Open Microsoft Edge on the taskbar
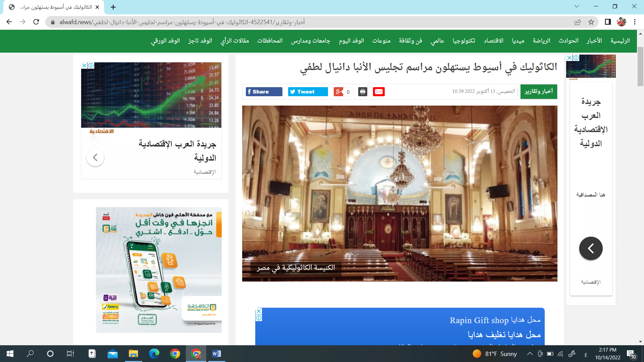Viewport: 644px width, 362px height. click(x=154, y=354)
